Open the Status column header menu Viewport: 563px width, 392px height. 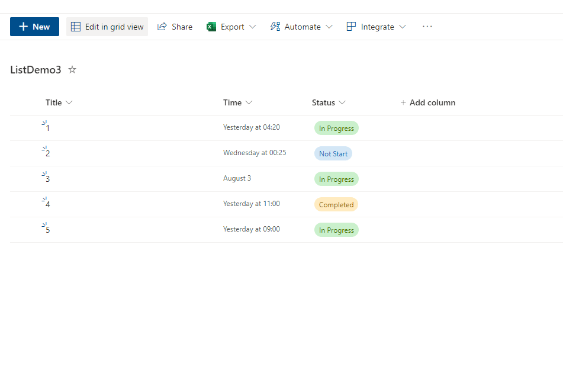329,102
